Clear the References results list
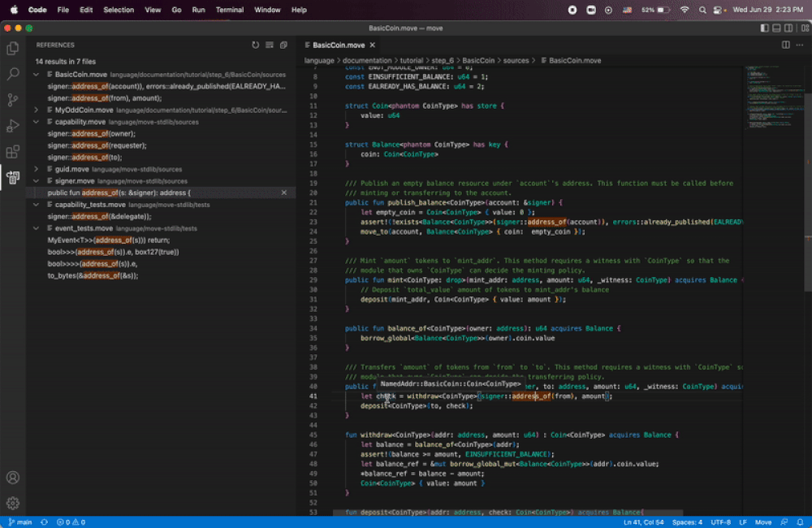 tap(270, 45)
